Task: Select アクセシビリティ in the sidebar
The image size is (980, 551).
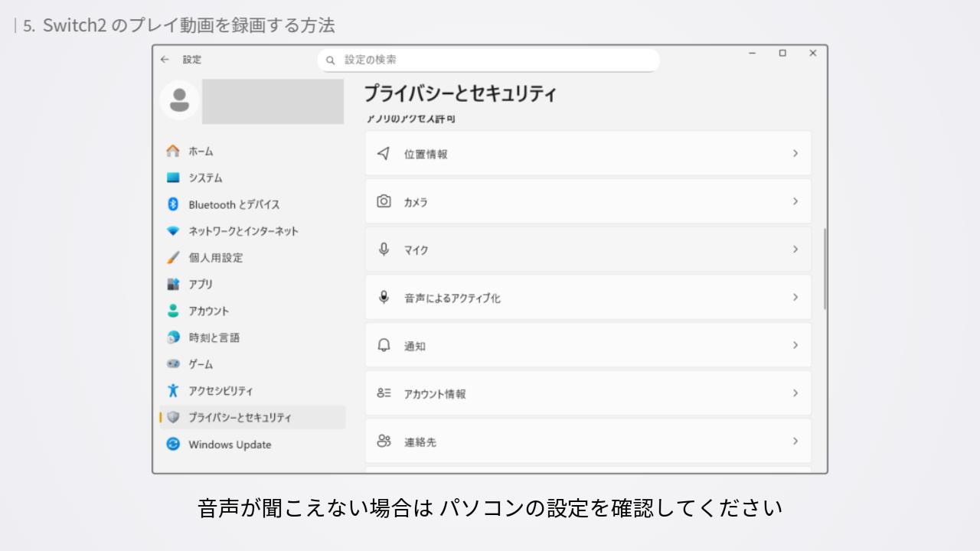Action: [220, 391]
